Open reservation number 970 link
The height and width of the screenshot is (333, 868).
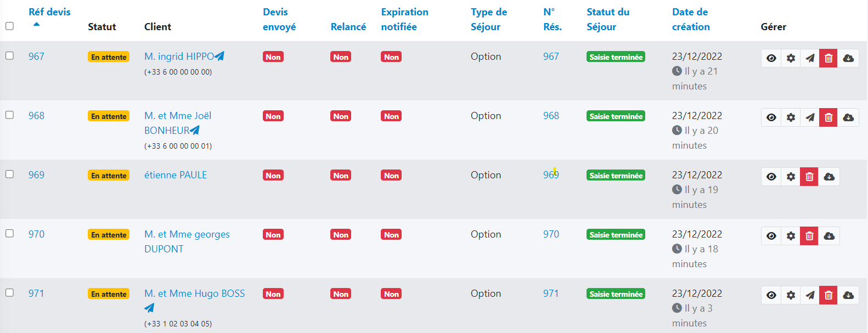coord(551,234)
